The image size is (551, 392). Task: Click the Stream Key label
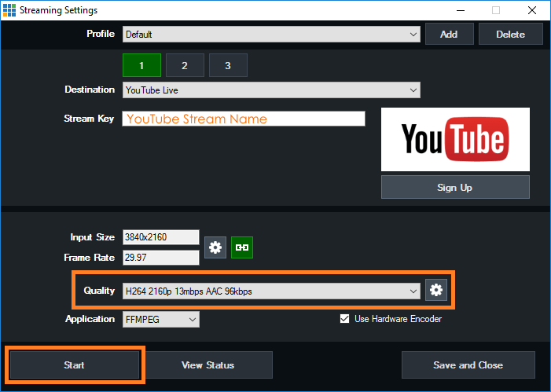(x=89, y=119)
